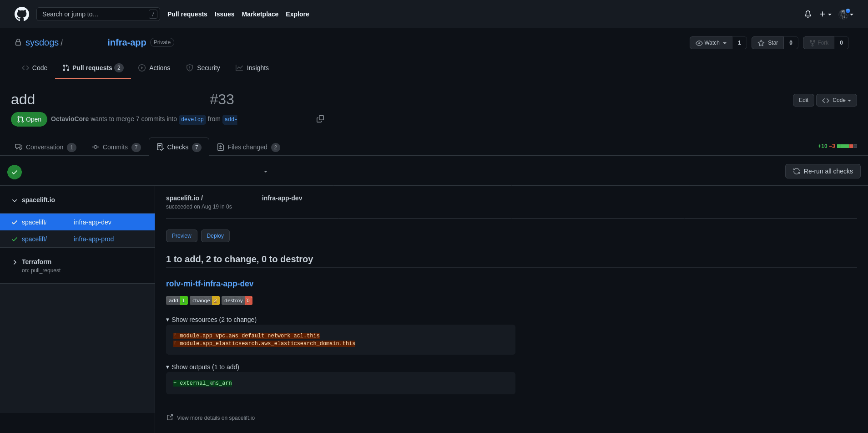Click the aws_elasticsearch_domain.this resource line
The width and height of the screenshot is (868, 433).
coord(264,343)
